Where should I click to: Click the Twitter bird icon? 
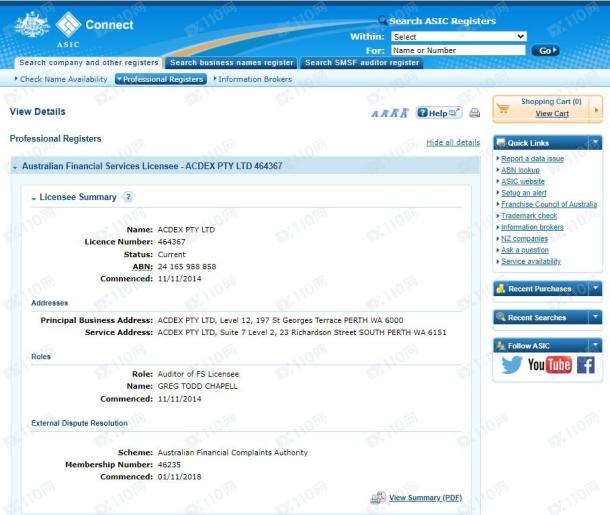pyautogui.click(x=511, y=365)
